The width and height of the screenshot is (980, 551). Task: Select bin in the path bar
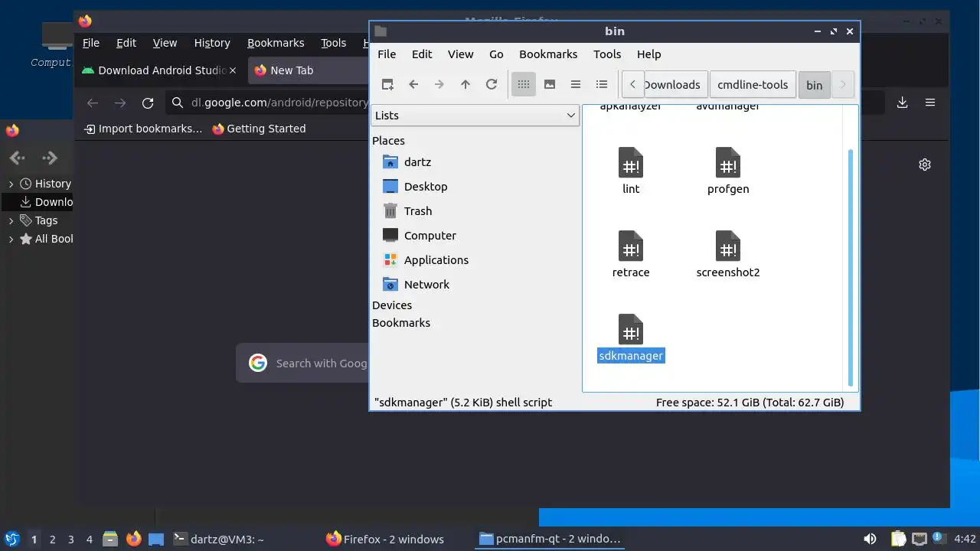click(x=815, y=85)
